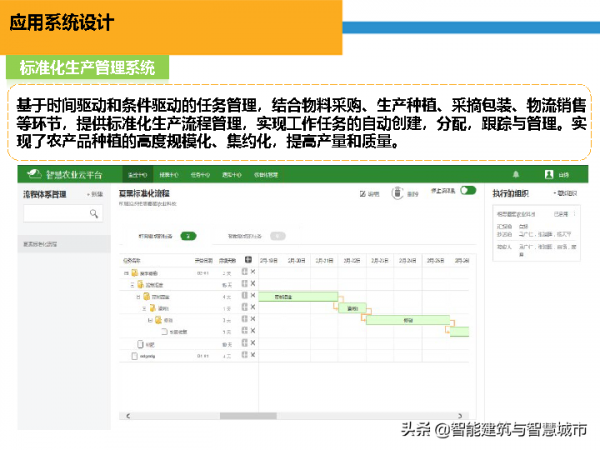Toggle the green time-driven trigger badge
This screenshot has height=450, width=600.
point(188,236)
